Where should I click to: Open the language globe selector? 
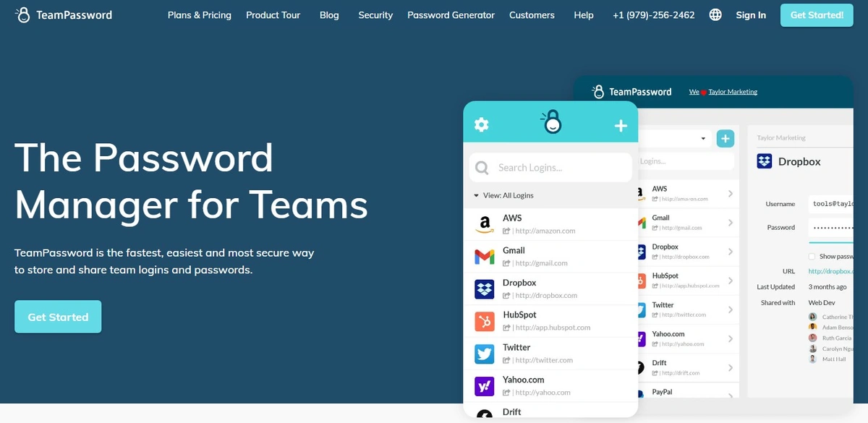coord(715,14)
